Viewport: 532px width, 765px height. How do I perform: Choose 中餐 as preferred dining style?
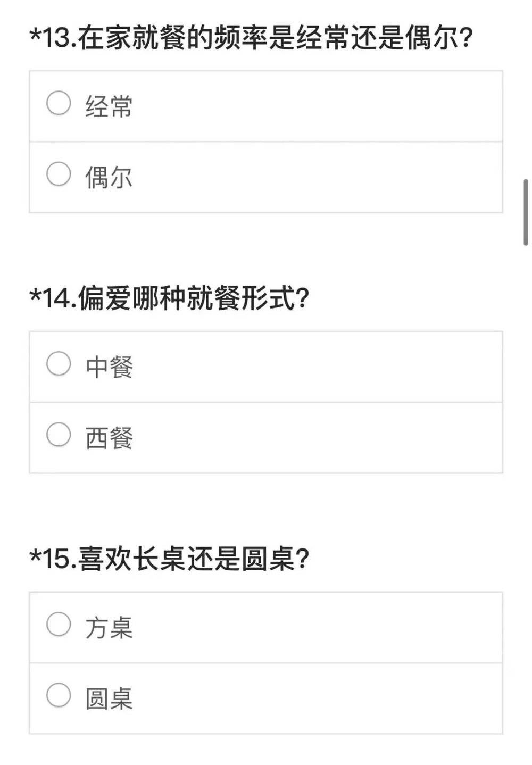tap(59, 364)
